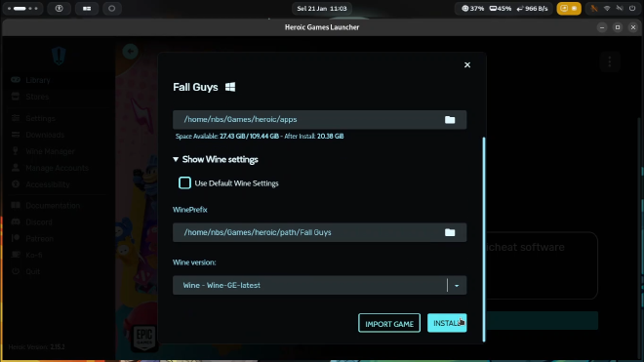
Task: Click the back arrow icon
Action: [x=130, y=52]
